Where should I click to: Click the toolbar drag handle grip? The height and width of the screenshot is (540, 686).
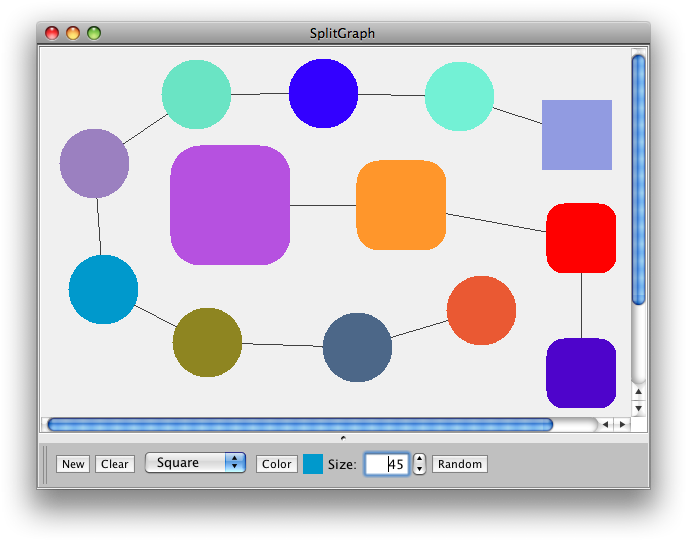[x=45, y=464]
